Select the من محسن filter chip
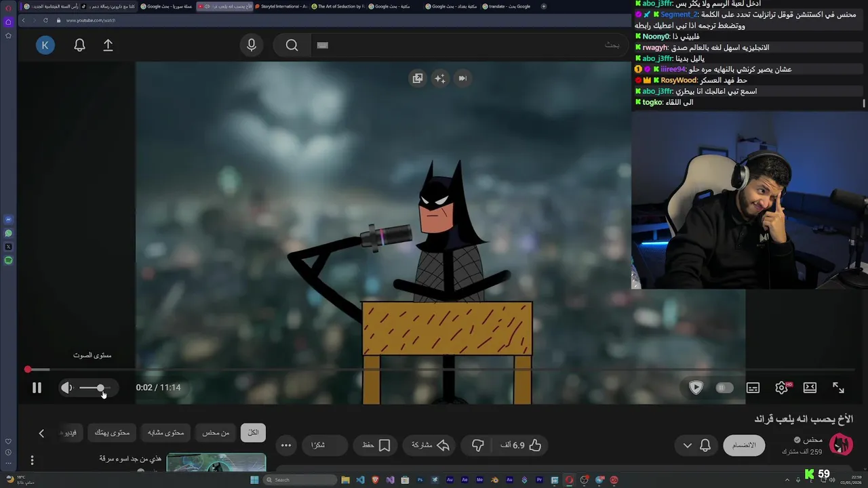The image size is (868, 488). pyautogui.click(x=216, y=432)
